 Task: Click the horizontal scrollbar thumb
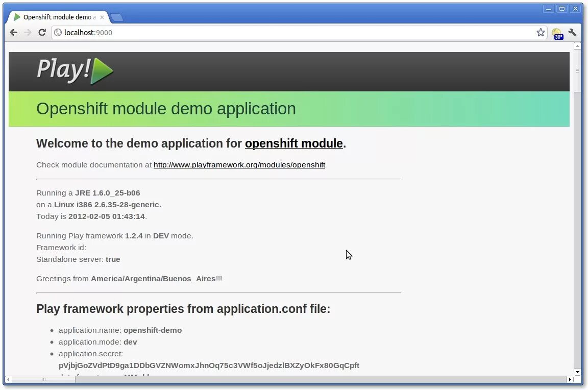tap(43, 379)
